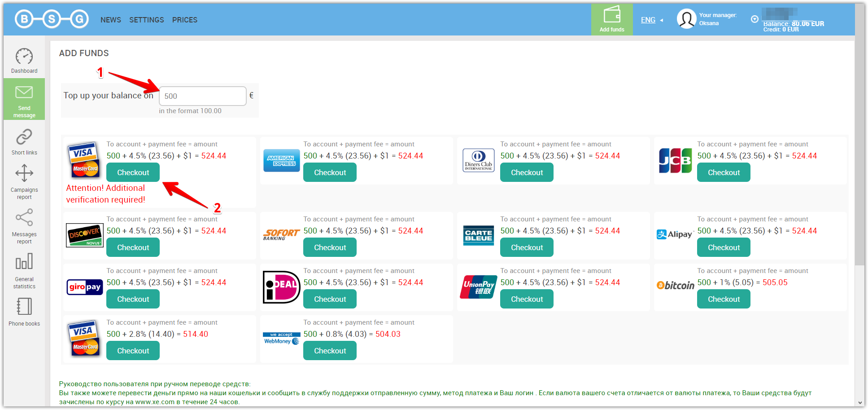Click the Visa MasterCard 4.5% logo

pyautogui.click(x=84, y=159)
